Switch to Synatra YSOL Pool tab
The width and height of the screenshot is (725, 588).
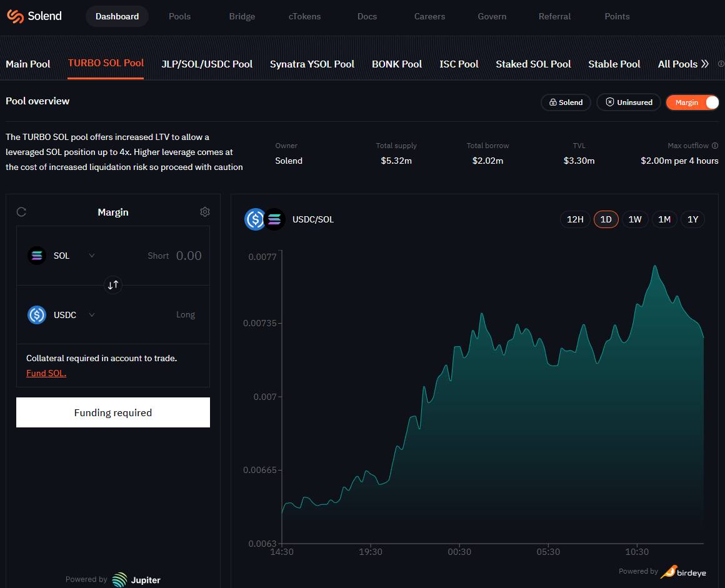[312, 64]
